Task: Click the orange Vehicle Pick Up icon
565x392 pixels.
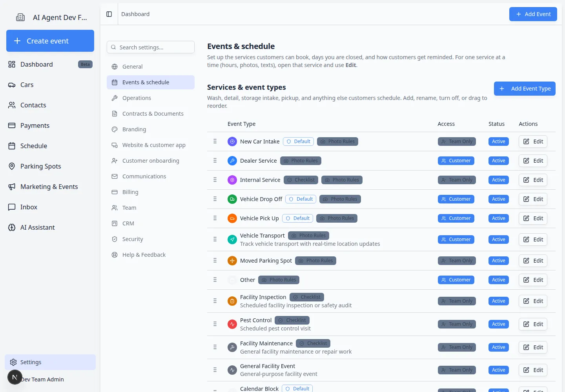Action: 232,218
